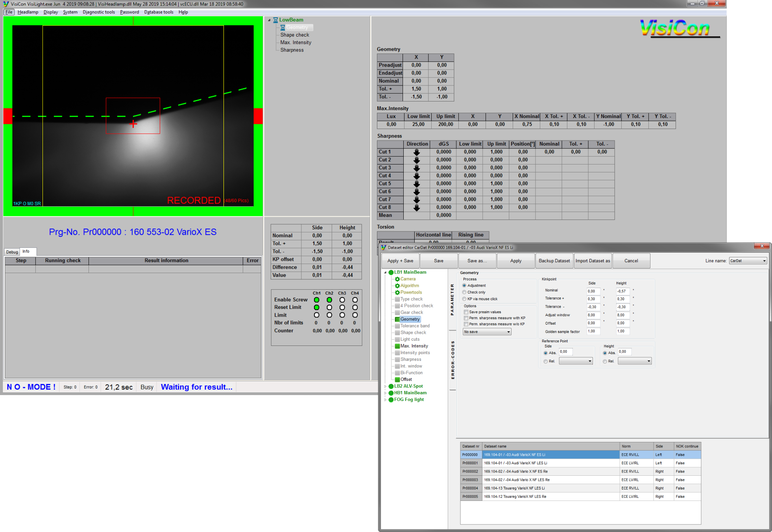Click the Cut 1 direction down arrow

coord(417,152)
